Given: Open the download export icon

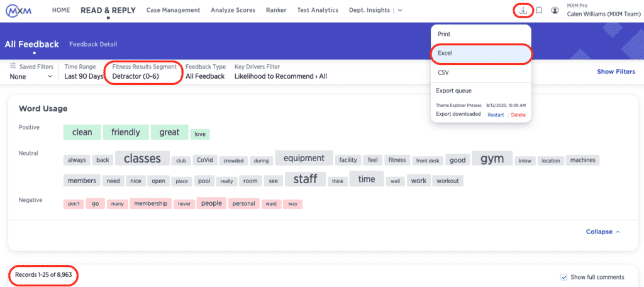Looking at the screenshot, I should [x=523, y=10].
